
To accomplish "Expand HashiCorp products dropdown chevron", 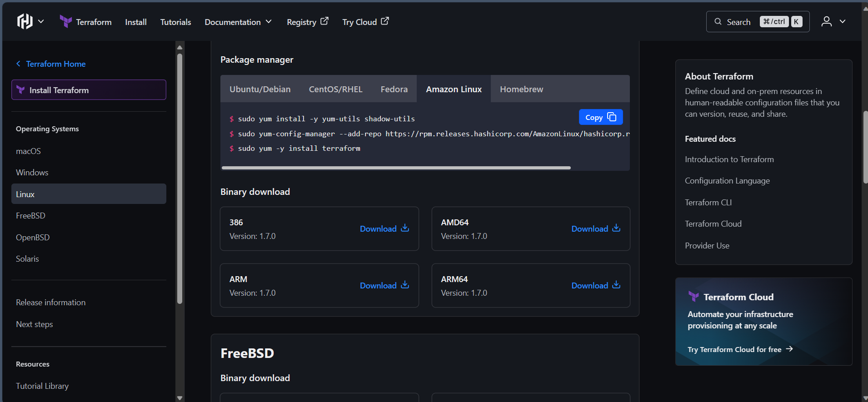I will [41, 21].
